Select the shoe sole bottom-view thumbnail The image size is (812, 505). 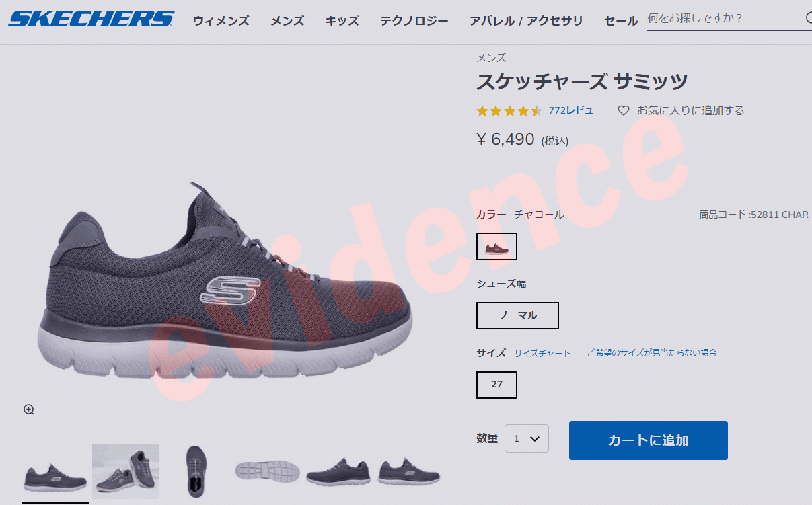point(267,471)
